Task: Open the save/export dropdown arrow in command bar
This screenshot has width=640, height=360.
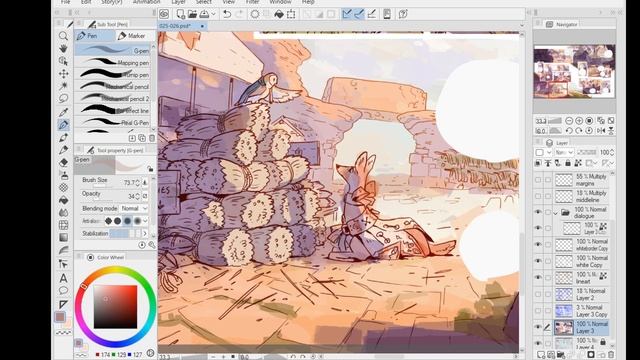Action: 213,14
